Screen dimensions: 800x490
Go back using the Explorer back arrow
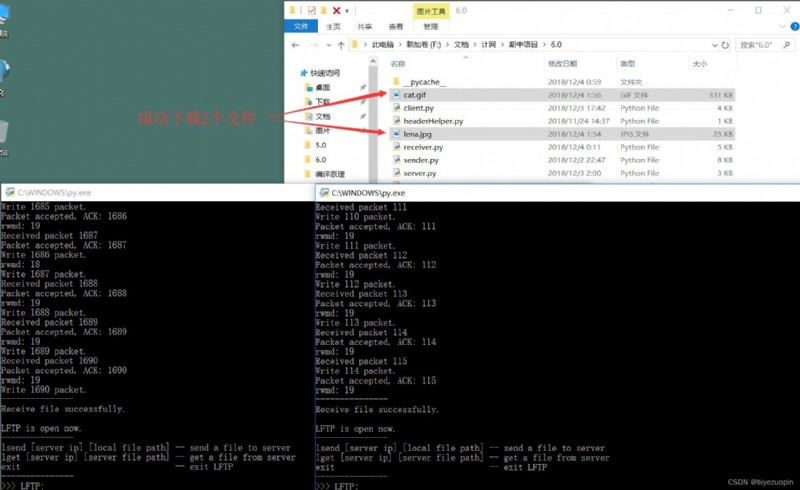pyautogui.click(x=295, y=45)
